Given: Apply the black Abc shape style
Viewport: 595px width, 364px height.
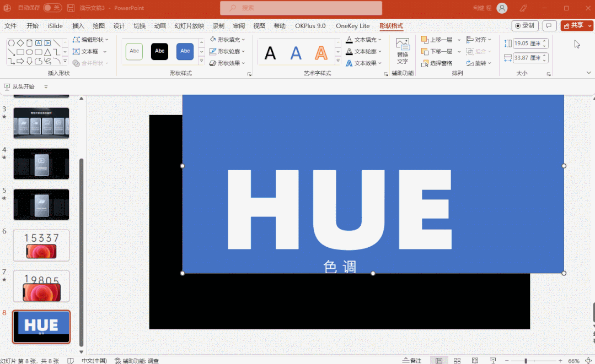Looking at the screenshot, I should click(159, 51).
